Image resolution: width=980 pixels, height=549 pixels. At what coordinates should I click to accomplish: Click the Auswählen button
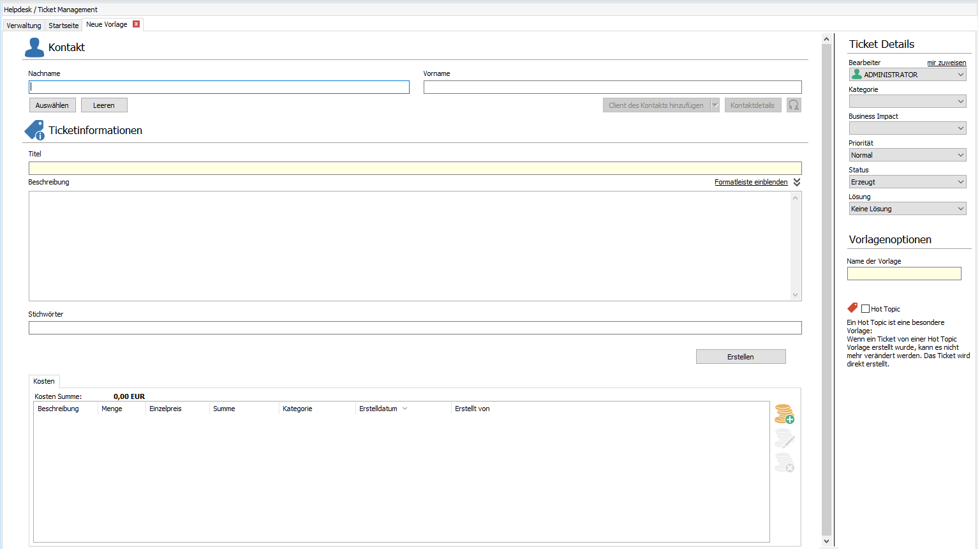52,105
